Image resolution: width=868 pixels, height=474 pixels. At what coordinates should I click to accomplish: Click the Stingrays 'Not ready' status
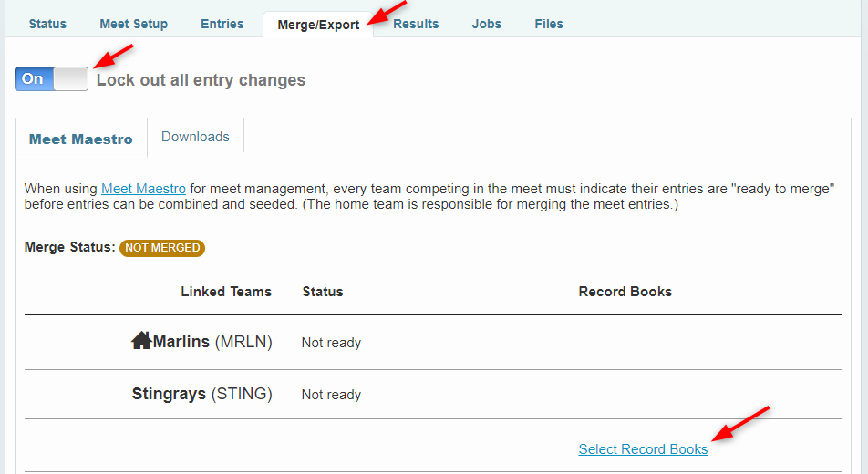coord(331,395)
